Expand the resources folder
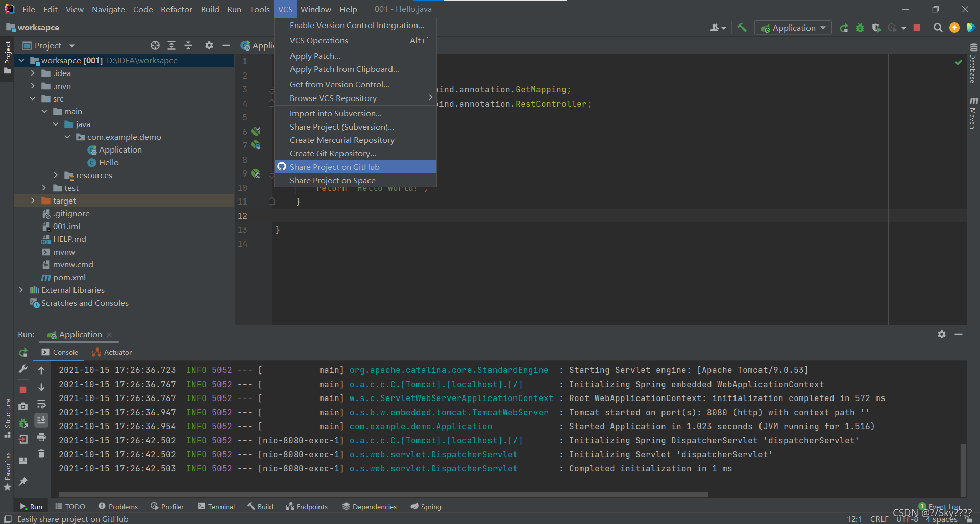 [x=56, y=175]
